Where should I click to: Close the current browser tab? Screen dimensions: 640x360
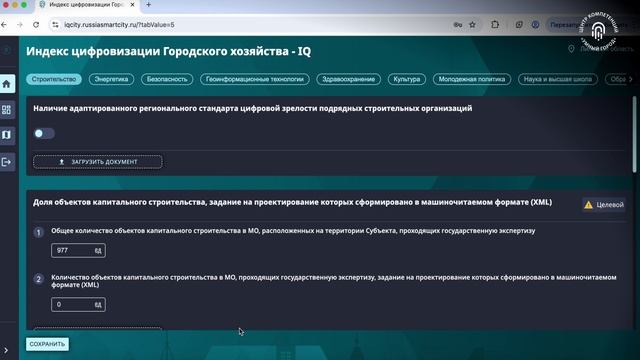[132, 5]
